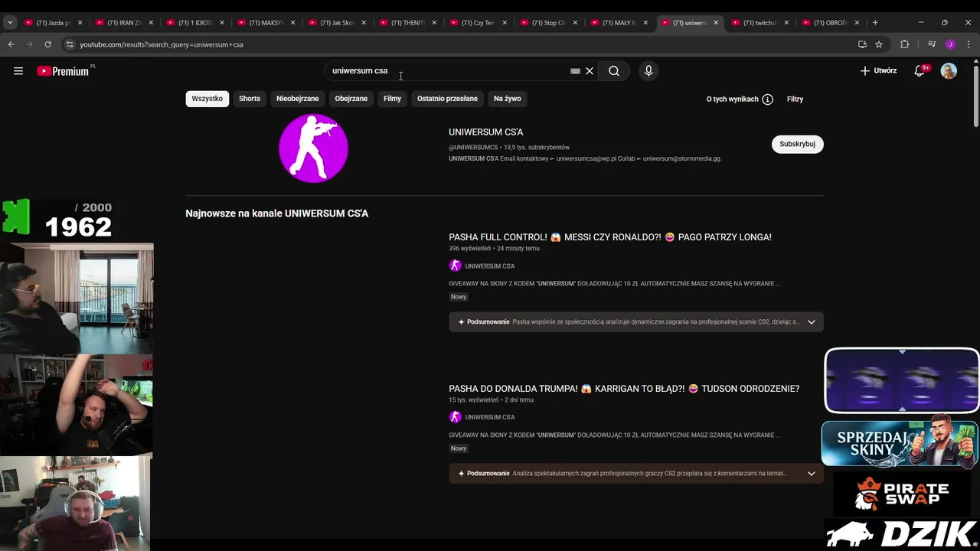Screen dimensions: 980x551
Task: Open the Utwórz create menu
Action: (x=878, y=71)
